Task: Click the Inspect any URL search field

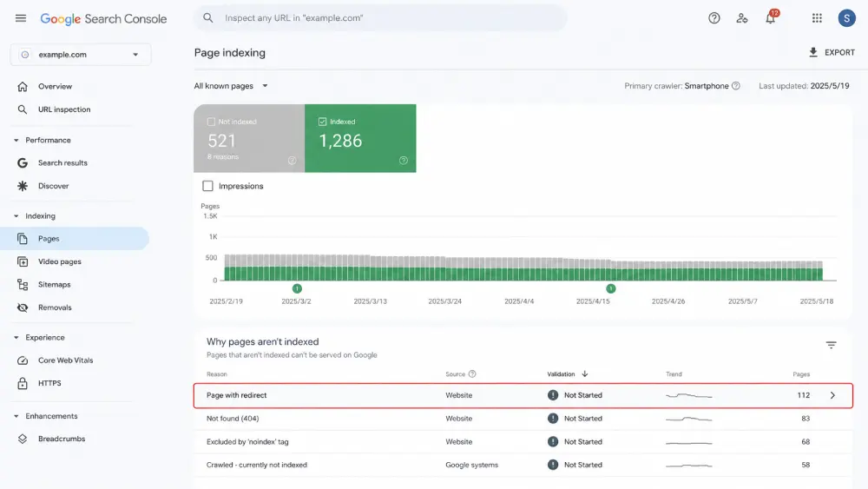Action: [x=380, y=17]
